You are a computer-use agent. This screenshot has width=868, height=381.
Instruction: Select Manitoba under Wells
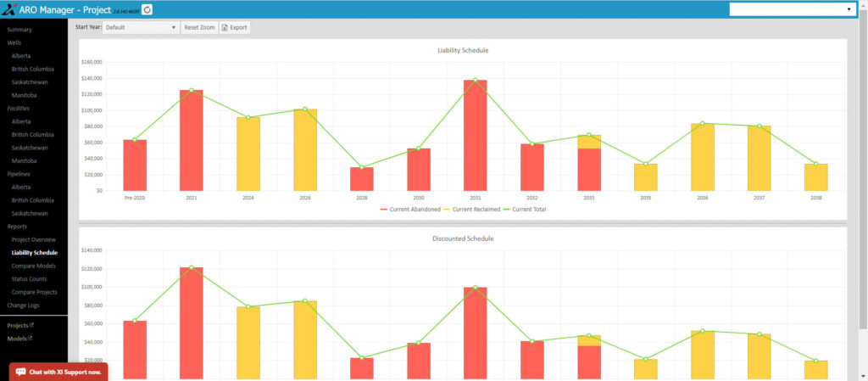tap(24, 95)
